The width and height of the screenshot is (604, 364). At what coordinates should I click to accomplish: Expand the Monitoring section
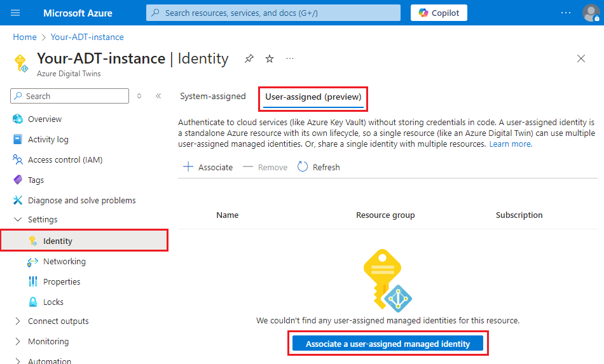18,341
